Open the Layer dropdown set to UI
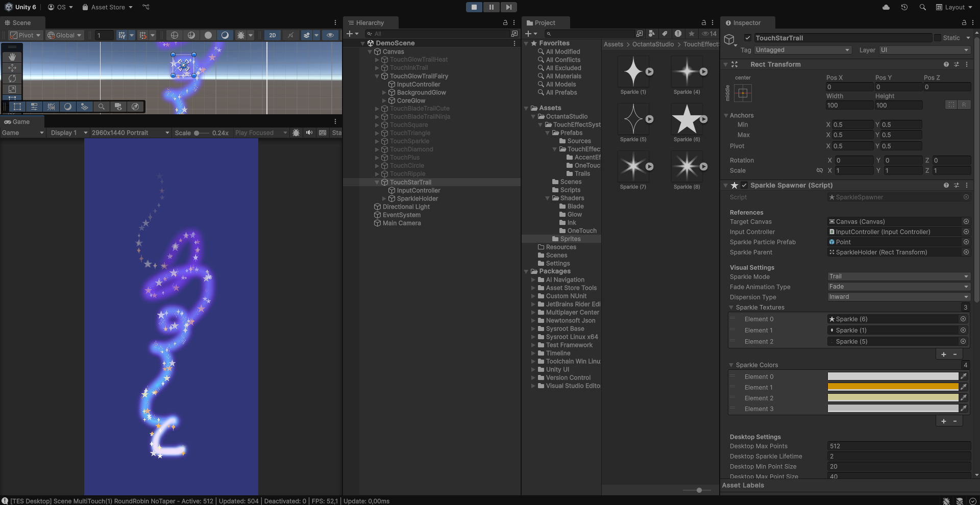 924,50
